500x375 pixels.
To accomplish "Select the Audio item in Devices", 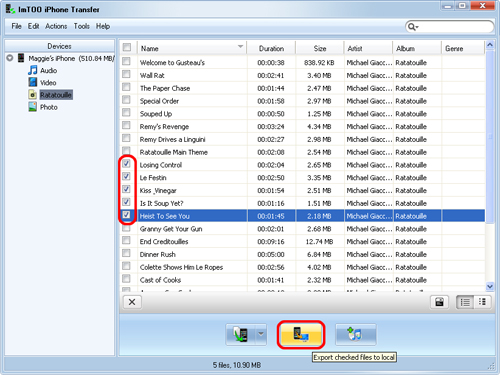I will [x=49, y=70].
